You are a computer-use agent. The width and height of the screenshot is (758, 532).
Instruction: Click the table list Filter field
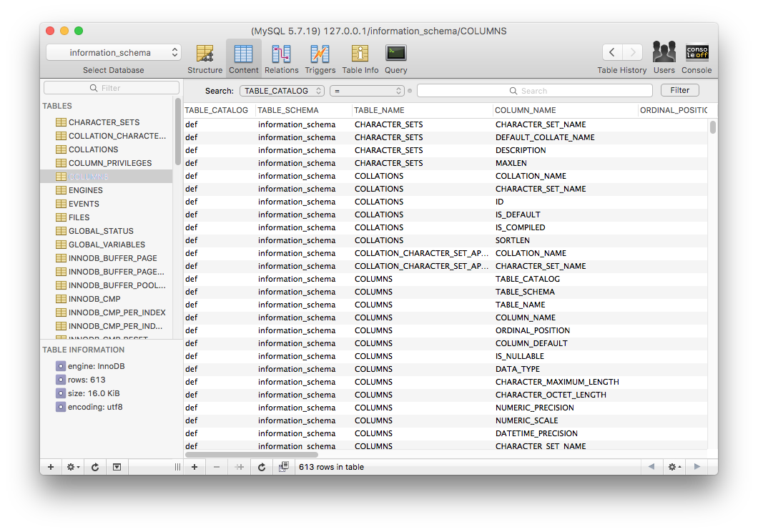point(112,88)
